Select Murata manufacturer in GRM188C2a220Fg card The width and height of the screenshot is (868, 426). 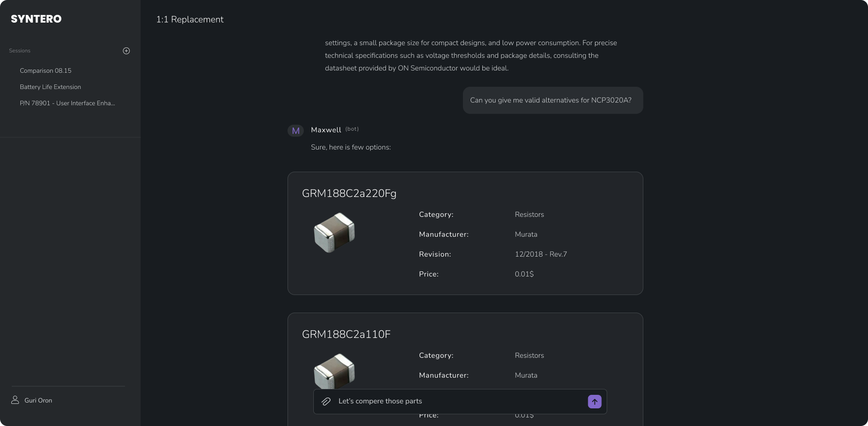tap(526, 234)
